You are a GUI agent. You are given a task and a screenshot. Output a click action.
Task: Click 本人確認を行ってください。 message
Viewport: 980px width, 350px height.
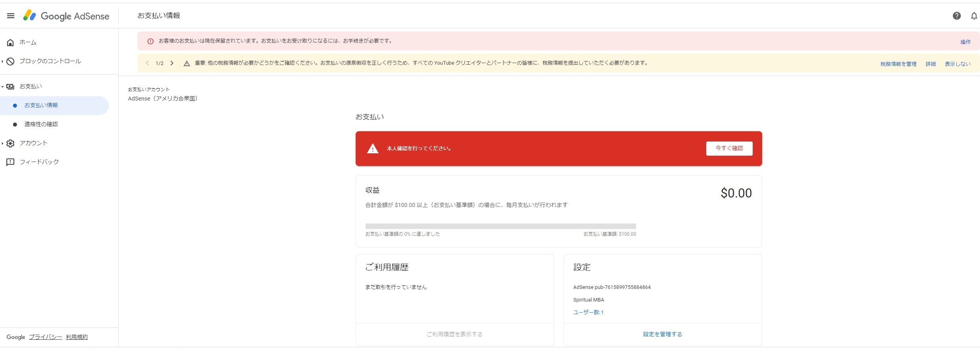pyautogui.click(x=419, y=149)
